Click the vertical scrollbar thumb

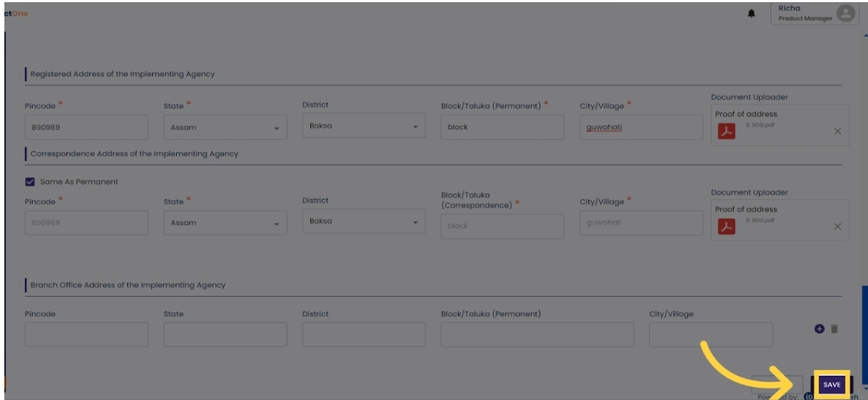point(864,332)
